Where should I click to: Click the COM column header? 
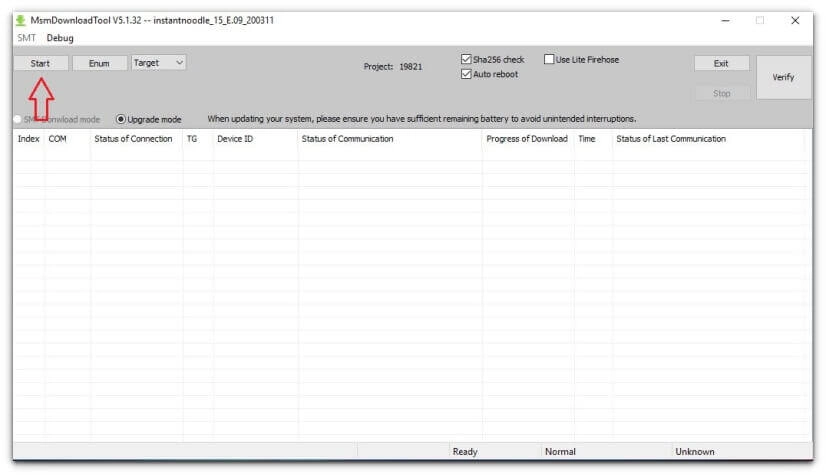pyautogui.click(x=58, y=139)
